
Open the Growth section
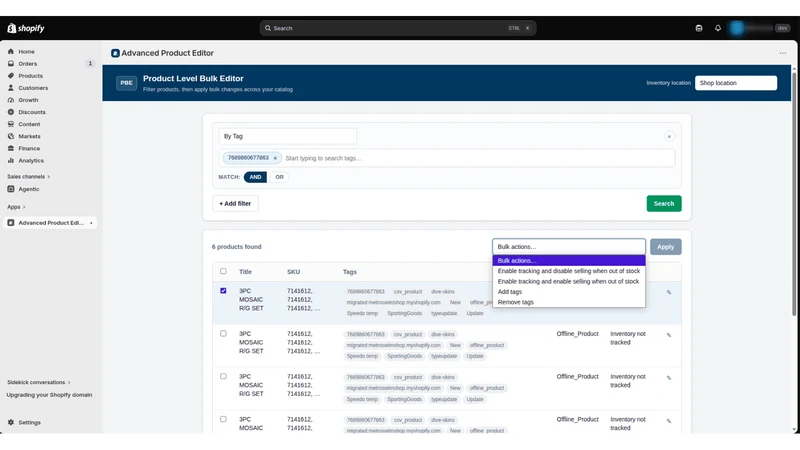click(x=29, y=100)
